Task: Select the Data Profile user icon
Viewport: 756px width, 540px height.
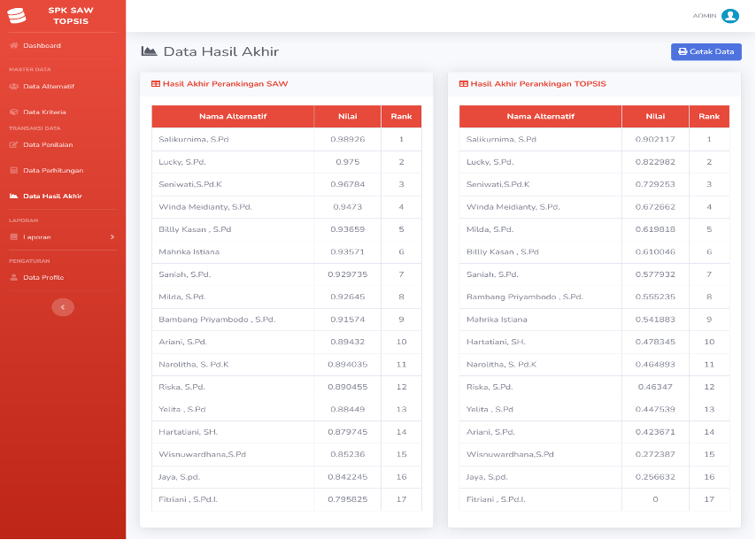Action: (14, 277)
